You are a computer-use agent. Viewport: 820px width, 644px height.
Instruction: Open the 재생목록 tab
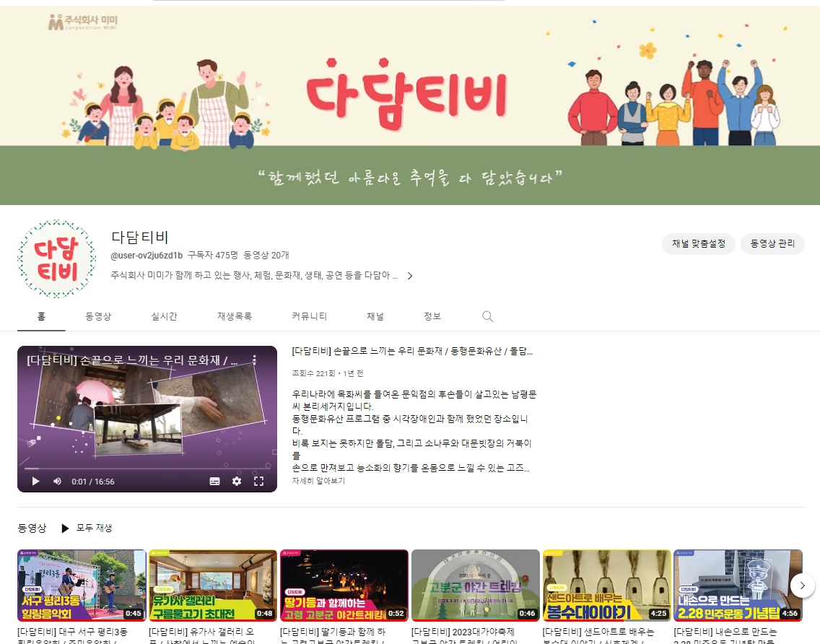click(x=235, y=316)
